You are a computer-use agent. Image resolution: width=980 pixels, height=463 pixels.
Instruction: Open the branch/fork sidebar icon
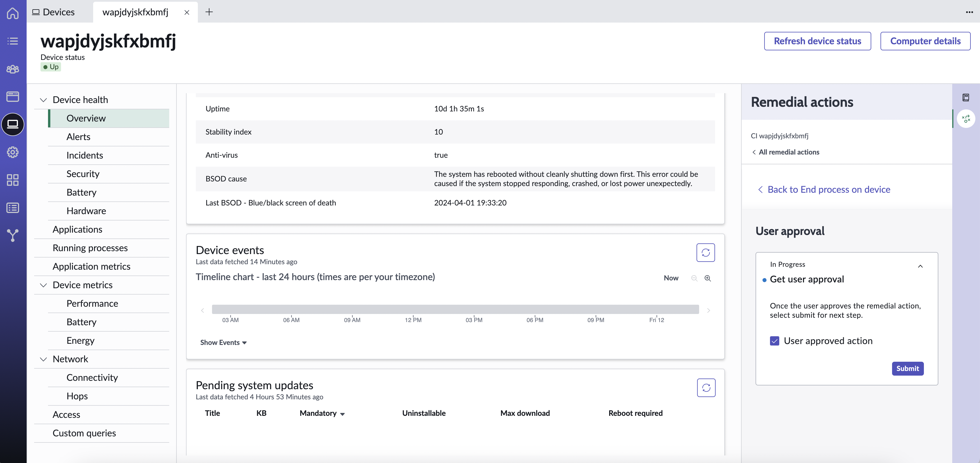click(12, 236)
